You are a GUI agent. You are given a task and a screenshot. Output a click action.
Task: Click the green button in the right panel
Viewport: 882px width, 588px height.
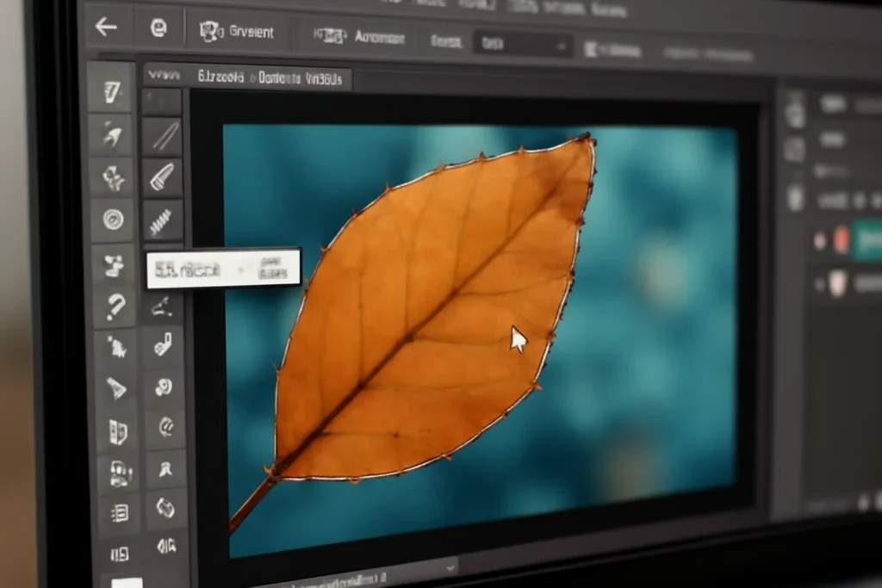pos(868,240)
